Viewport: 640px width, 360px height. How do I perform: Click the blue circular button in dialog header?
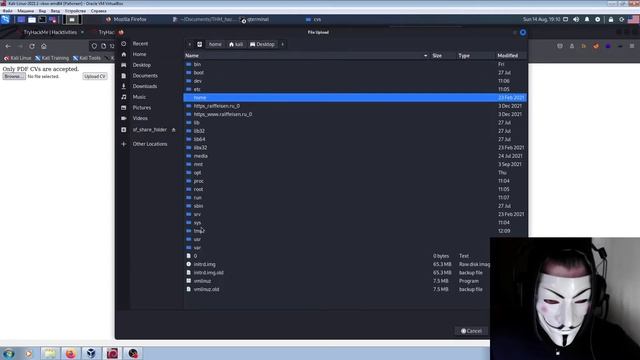pyautogui.click(x=523, y=32)
